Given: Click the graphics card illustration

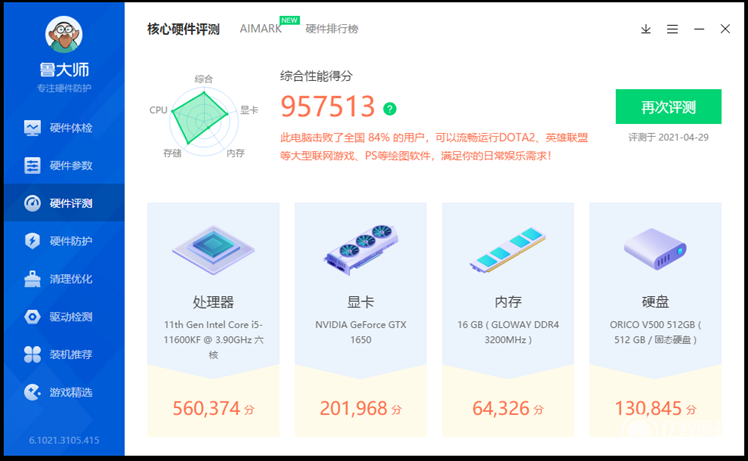Looking at the screenshot, I should point(361,250).
